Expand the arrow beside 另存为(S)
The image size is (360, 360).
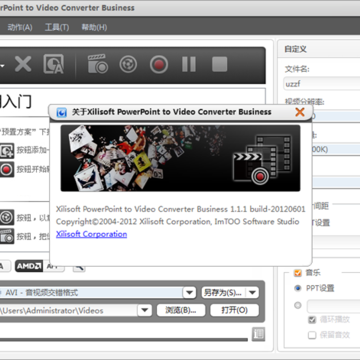252,293
